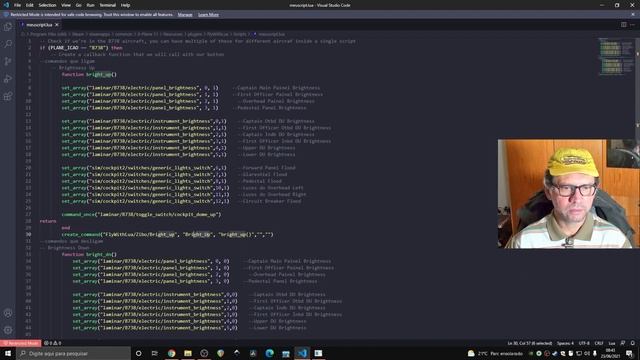This screenshot has height=360, width=640.
Task: Change file encoding via UTF-8
Action: point(584,343)
